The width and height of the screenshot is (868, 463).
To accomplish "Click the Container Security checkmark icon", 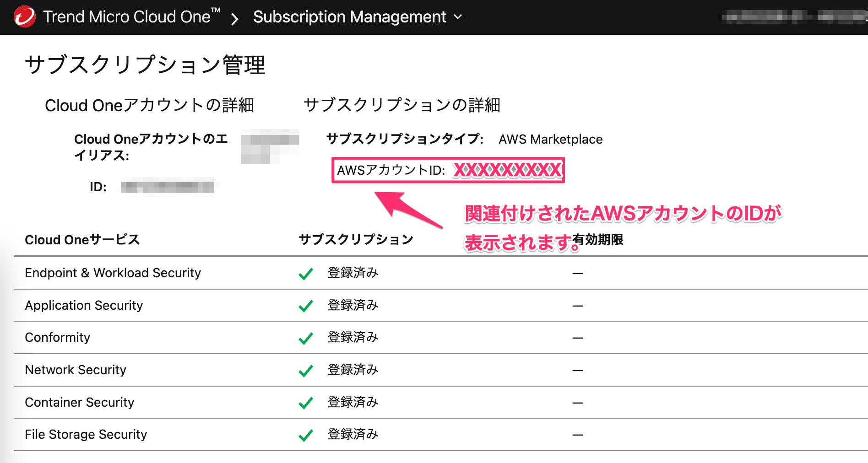I will point(305,402).
